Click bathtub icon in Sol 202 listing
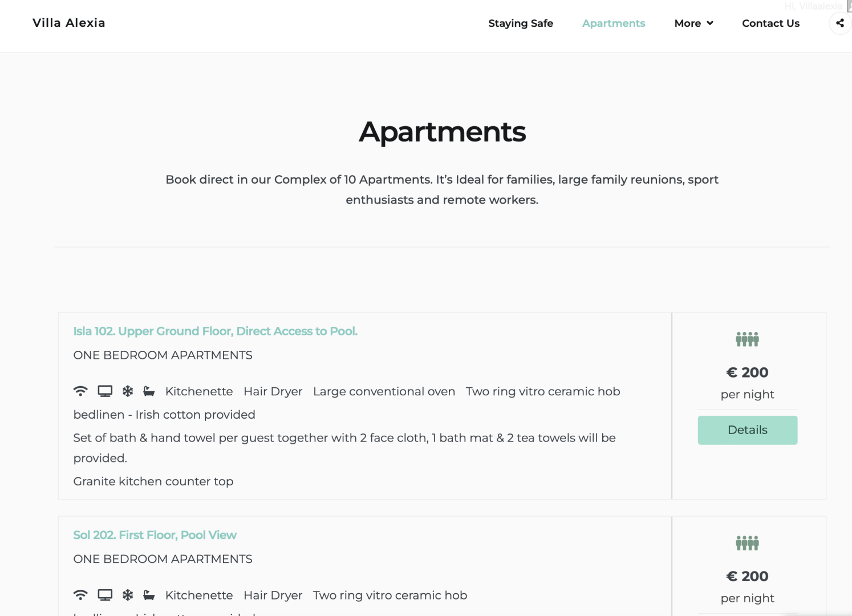 coord(149,595)
